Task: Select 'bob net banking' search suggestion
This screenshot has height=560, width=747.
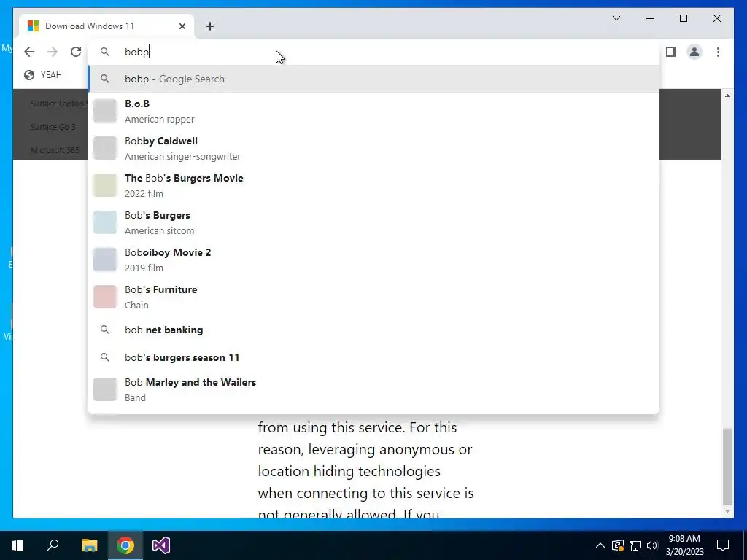Action: [374, 330]
